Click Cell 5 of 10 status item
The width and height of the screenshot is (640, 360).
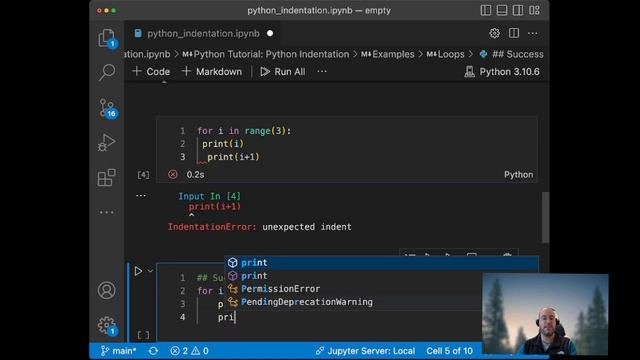point(449,351)
